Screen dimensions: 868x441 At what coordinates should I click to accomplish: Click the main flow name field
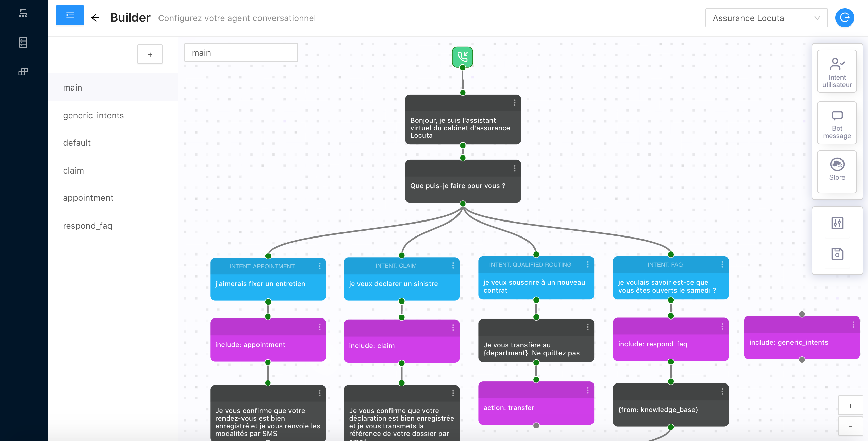(x=241, y=53)
